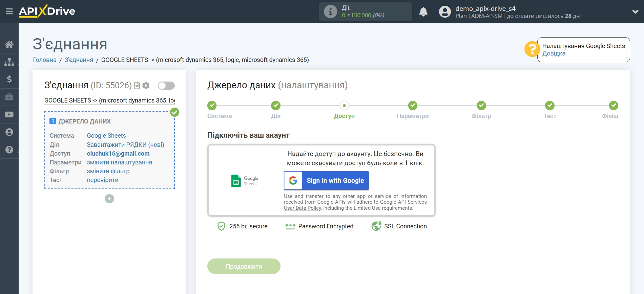Click the SSL Connection globe icon
The width and height of the screenshot is (644, 294).
[x=376, y=226]
